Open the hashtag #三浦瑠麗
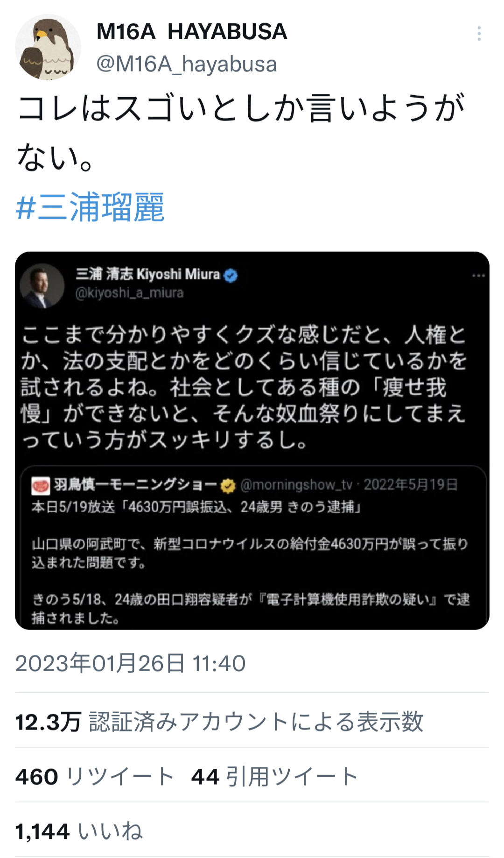 [x=90, y=207]
